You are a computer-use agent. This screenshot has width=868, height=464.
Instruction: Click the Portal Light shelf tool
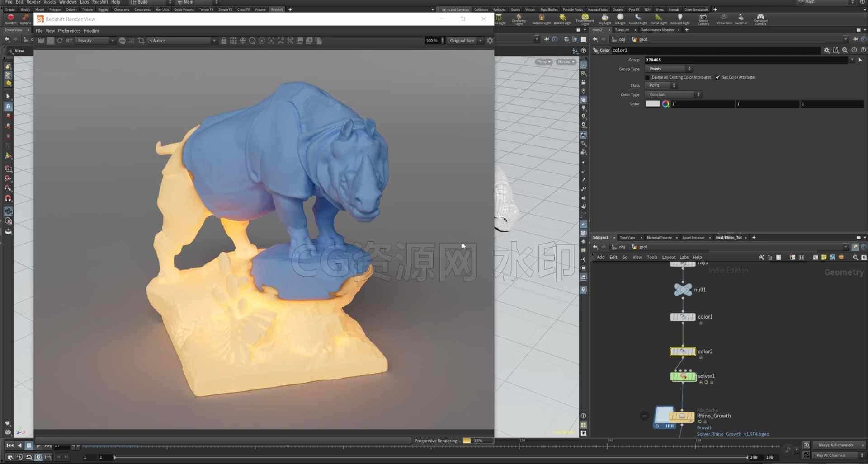coord(658,19)
